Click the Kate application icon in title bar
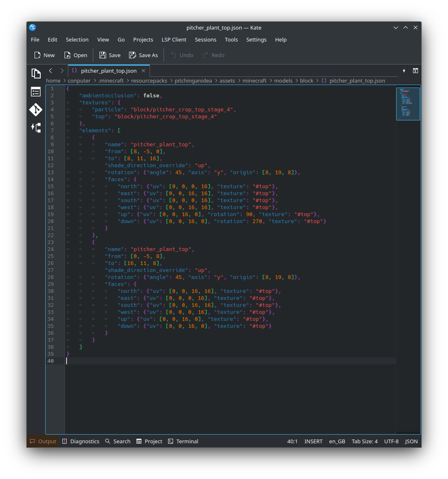This screenshot has height=479, width=448. [x=33, y=28]
